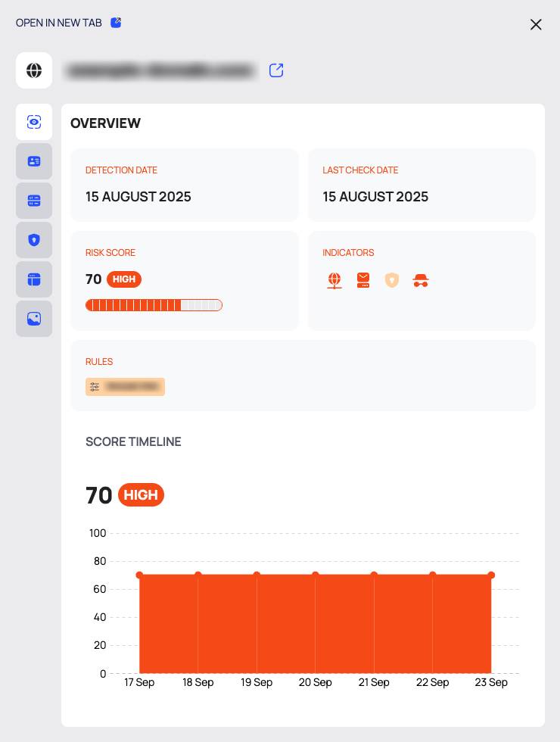The width and height of the screenshot is (560, 742).
Task: Click the incognito spy indicator icon
Action: pos(421,280)
